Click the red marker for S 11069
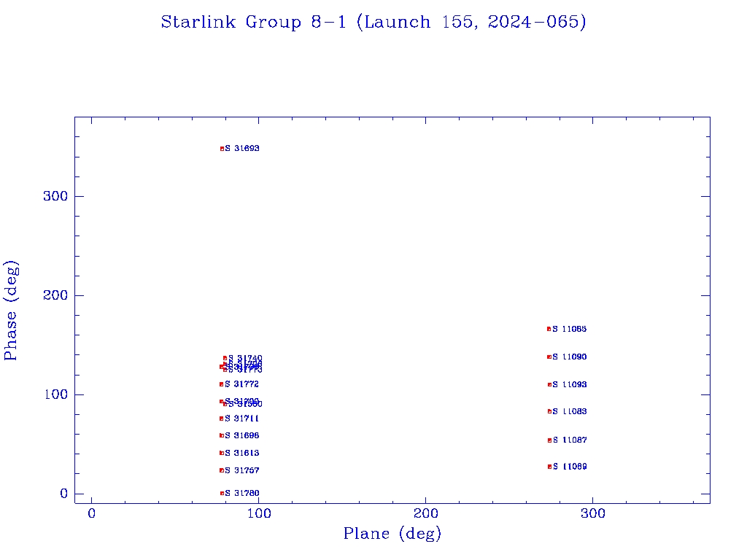The image size is (747, 560). pyautogui.click(x=549, y=467)
